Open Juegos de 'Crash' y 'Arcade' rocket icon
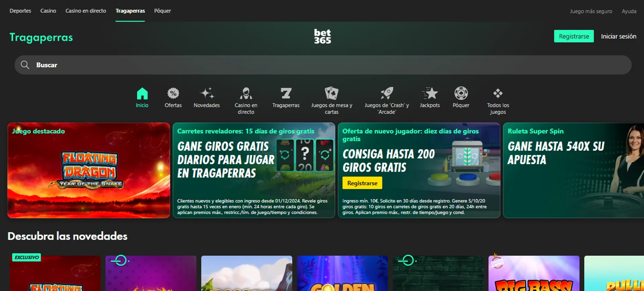 pos(387,93)
